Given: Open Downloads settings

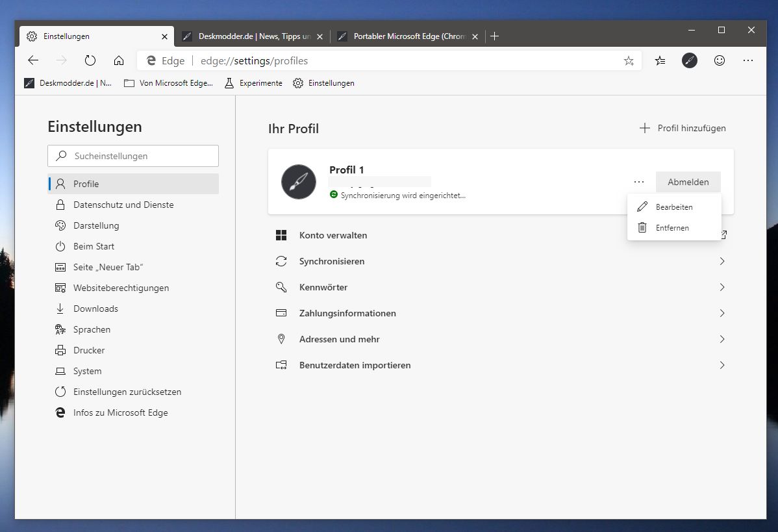Looking at the screenshot, I should pos(133,309).
